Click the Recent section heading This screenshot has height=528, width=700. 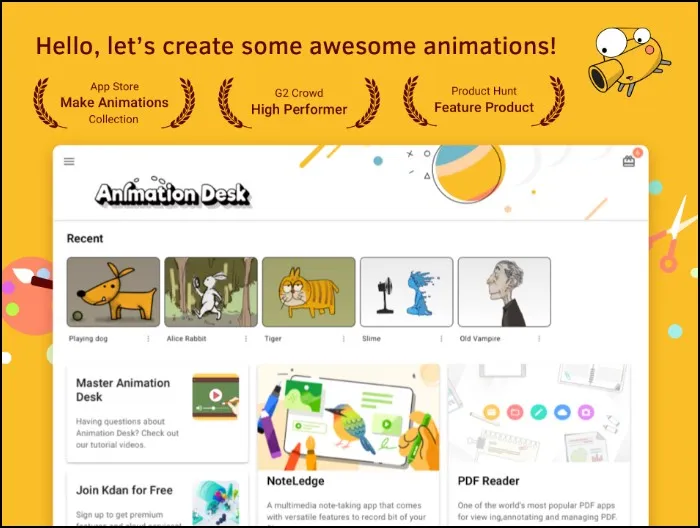85,238
